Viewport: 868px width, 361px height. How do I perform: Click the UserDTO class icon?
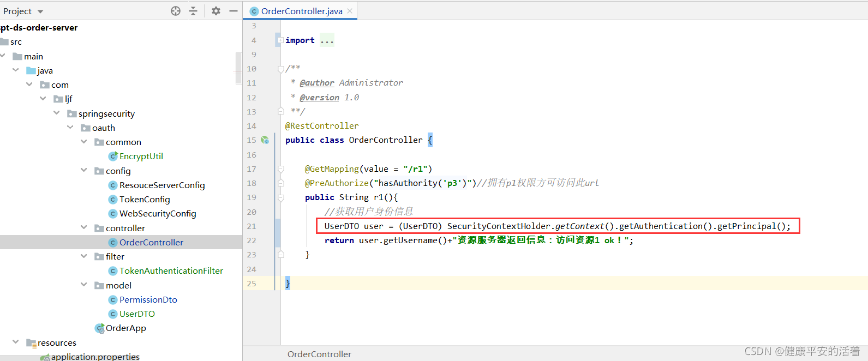click(x=113, y=314)
